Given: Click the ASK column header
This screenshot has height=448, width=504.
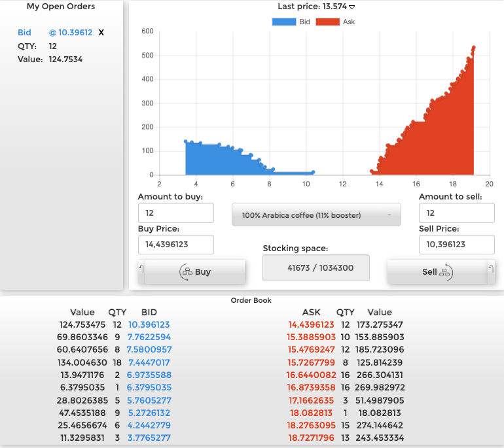Looking at the screenshot, I should [311, 312].
